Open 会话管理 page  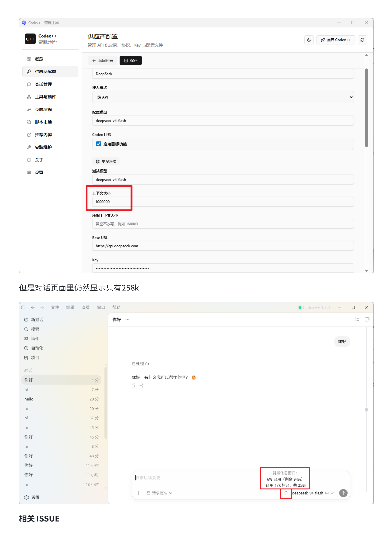pyautogui.click(x=50, y=84)
